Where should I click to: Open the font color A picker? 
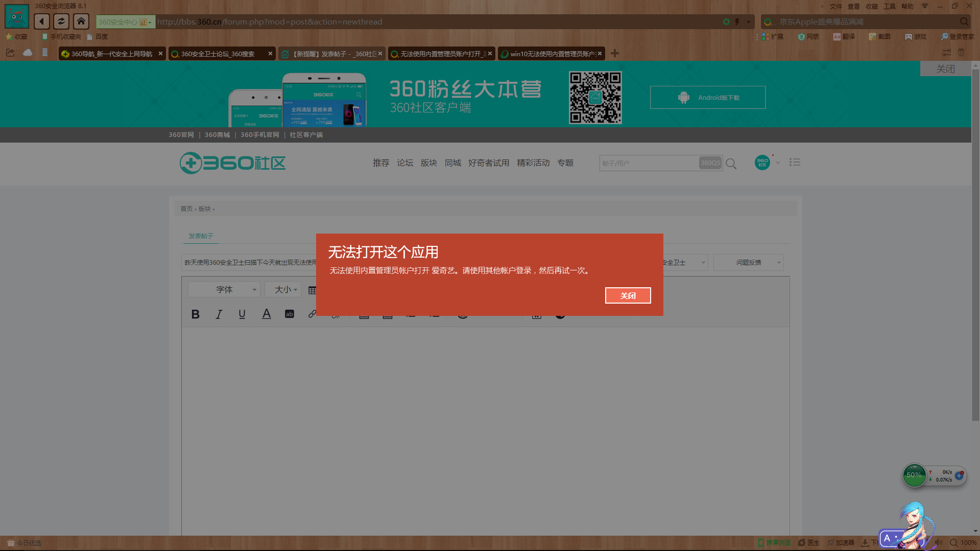(x=266, y=314)
